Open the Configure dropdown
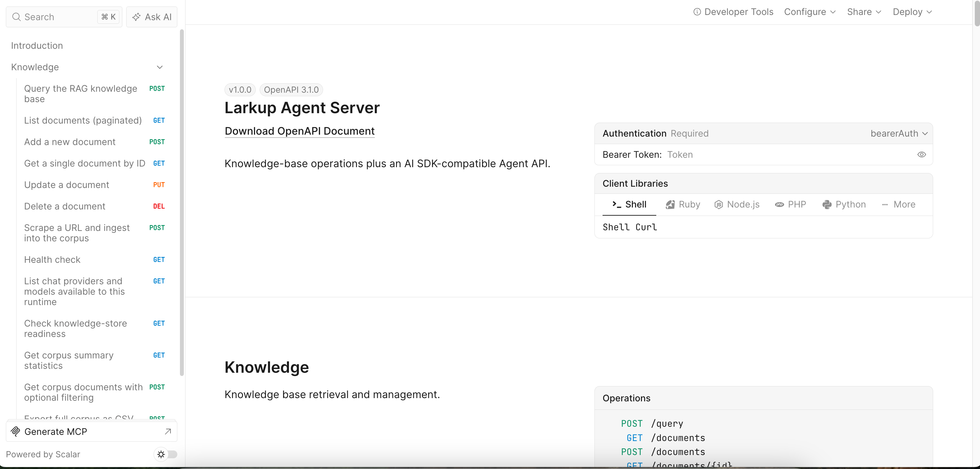 810,12
